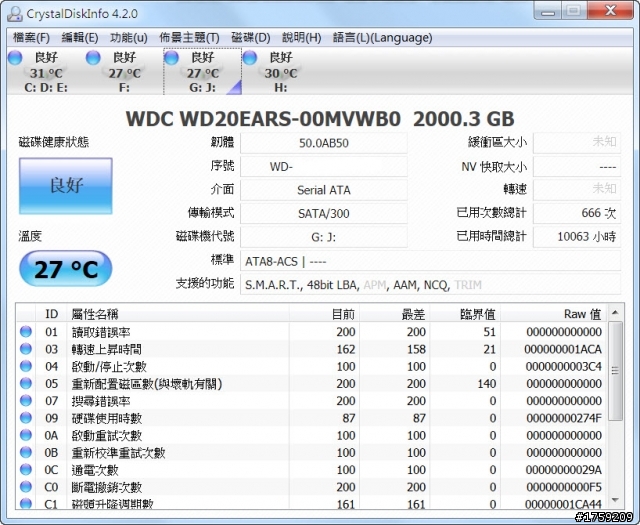Click status orb of attribute 01 讀取錯誤率
640x525 pixels.
click(26, 331)
